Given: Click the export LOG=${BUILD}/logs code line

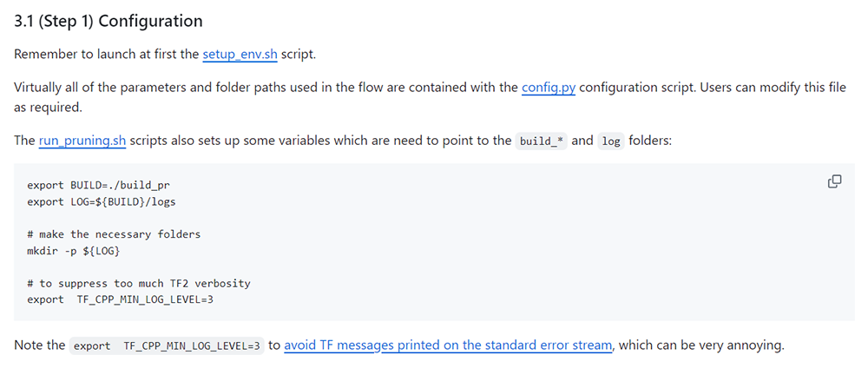Looking at the screenshot, I should click(102, 202).
